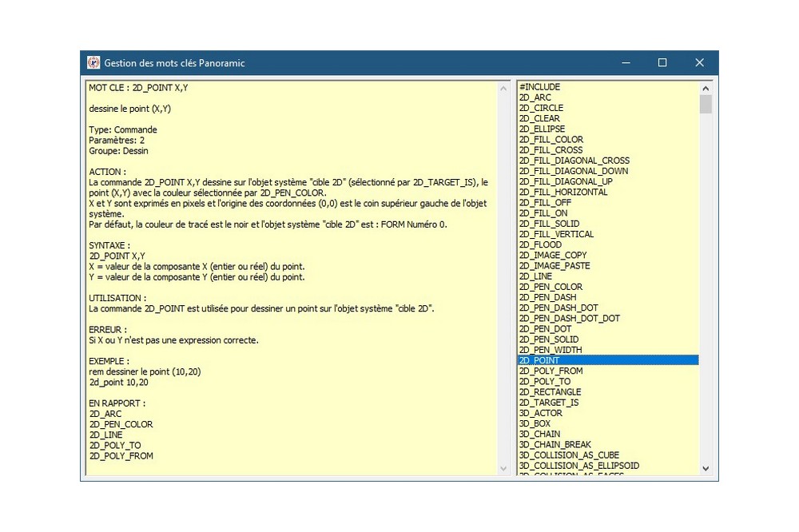The image size is (799, 532).
Task: Select 2D_PEN_COLOR in the keyword list
Action: click(x=608, y=287)
